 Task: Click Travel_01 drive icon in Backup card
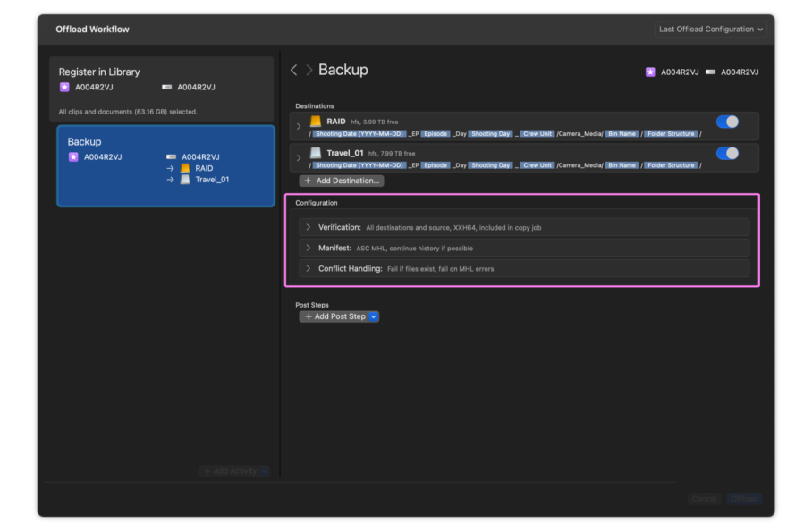click(185, 180)
